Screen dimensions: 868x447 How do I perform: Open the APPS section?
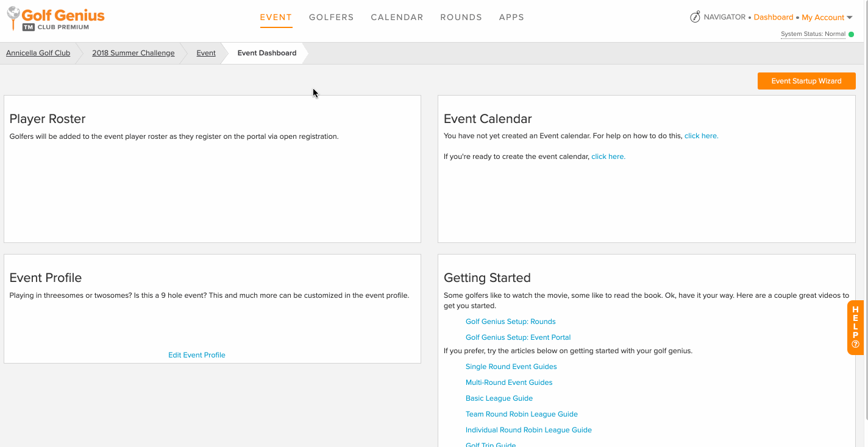click(x=511, y=17)
